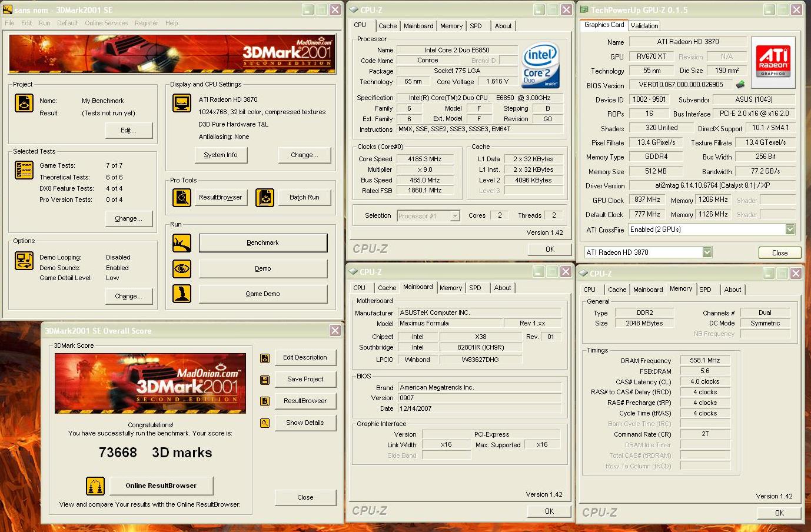Click the Edit Description icon in score window

tap(265, 358)
